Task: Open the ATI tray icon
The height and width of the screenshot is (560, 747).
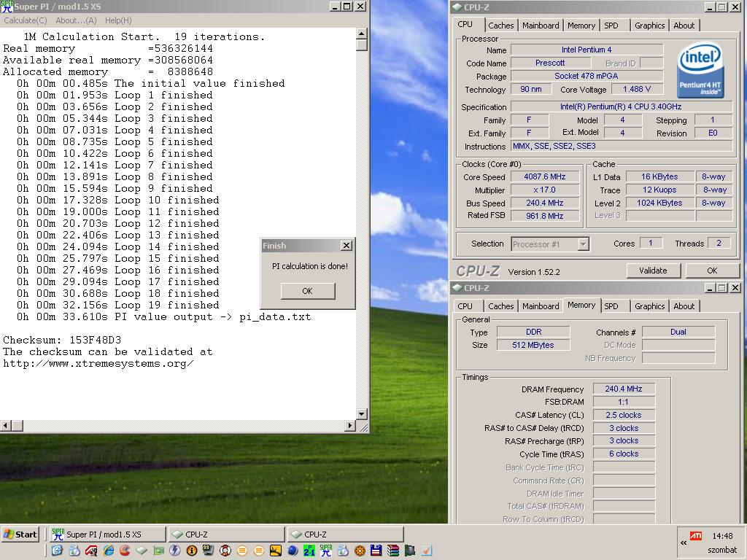Action: 696,536
